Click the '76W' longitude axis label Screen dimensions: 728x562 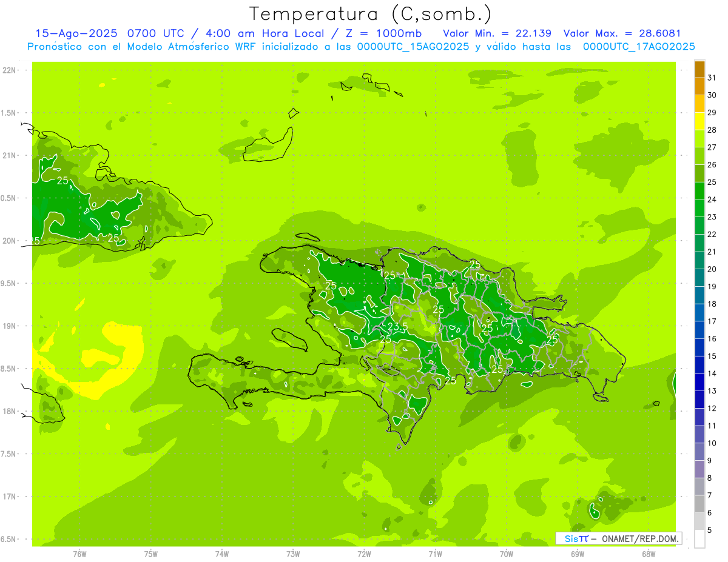point(79,554)
